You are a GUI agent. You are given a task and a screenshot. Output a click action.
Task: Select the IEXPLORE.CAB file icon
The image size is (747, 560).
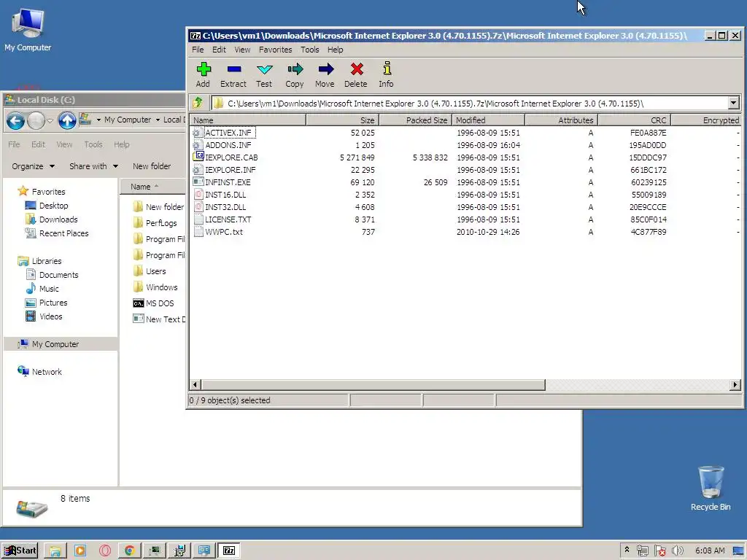[x=198, y=157]
